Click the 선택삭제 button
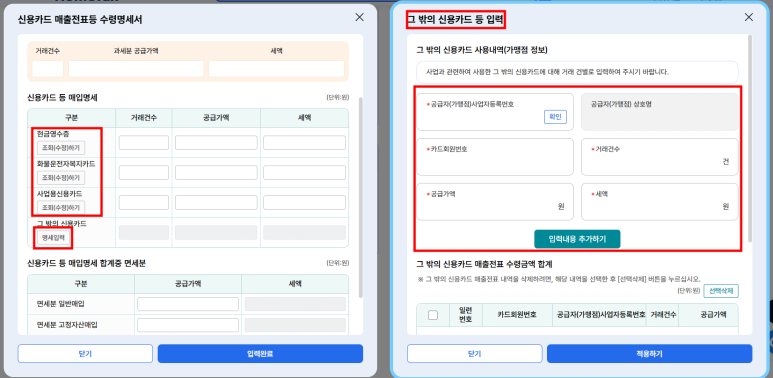773x378 pixels. coord(721,291)
